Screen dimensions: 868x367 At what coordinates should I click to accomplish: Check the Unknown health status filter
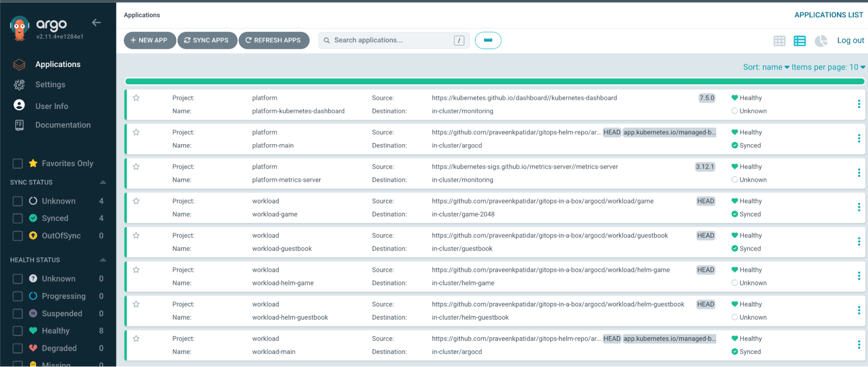(x=18, y=278)
